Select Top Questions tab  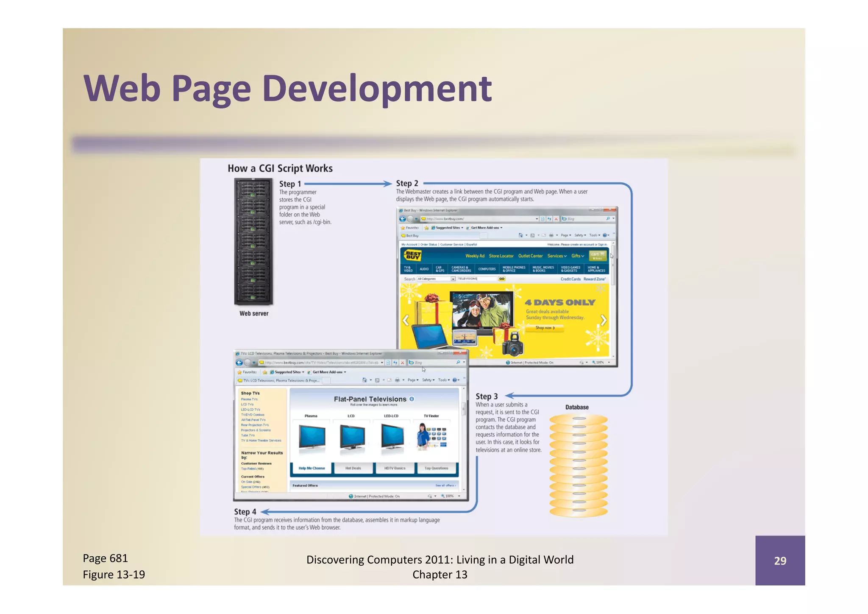[437, 468]
